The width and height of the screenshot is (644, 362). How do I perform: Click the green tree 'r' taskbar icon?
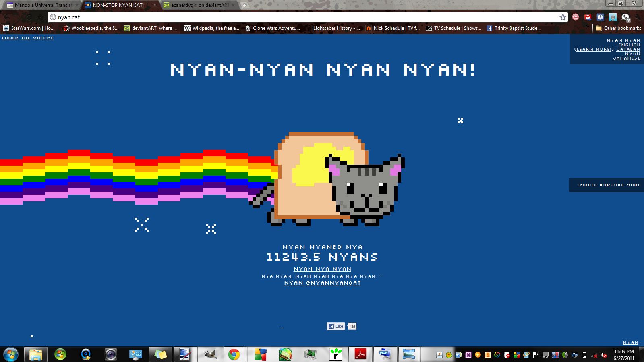pyautogui.click(x=335, y=354)
